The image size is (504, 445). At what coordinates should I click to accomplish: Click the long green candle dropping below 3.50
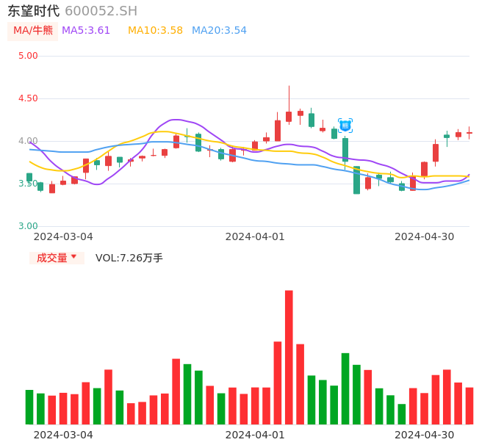[x=357, y=180]
